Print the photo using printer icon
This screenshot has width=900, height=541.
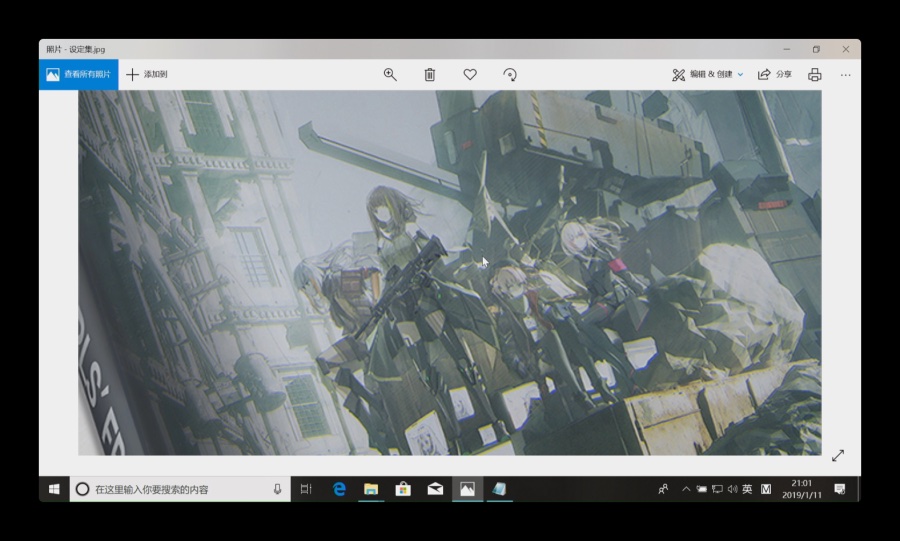(x=814, y=75)
